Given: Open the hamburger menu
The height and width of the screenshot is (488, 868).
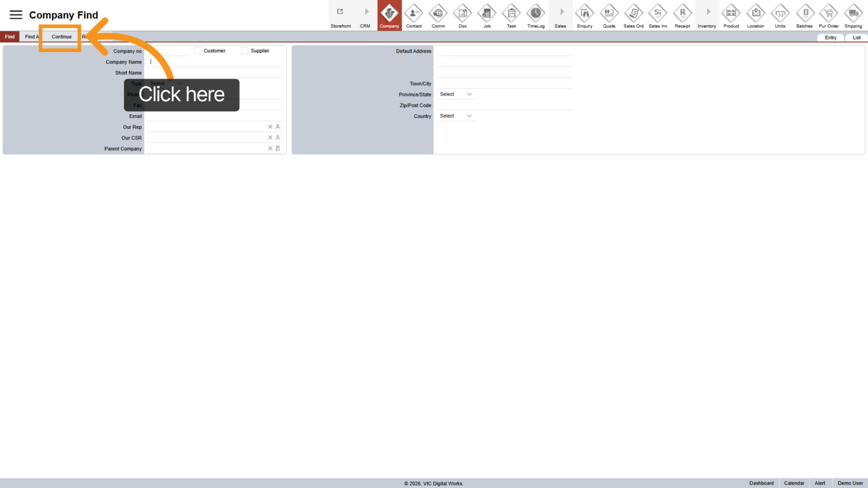Looking at the screenshot, I should 16,15.
